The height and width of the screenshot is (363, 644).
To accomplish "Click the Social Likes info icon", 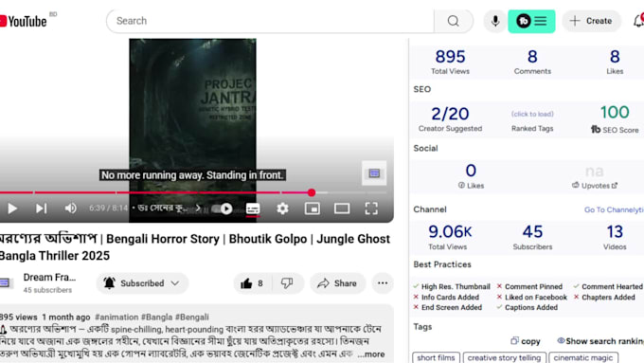I will [x=461, y=186].
